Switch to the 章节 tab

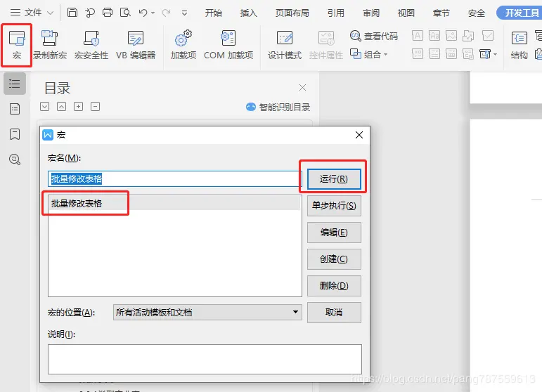click(441, 13)
